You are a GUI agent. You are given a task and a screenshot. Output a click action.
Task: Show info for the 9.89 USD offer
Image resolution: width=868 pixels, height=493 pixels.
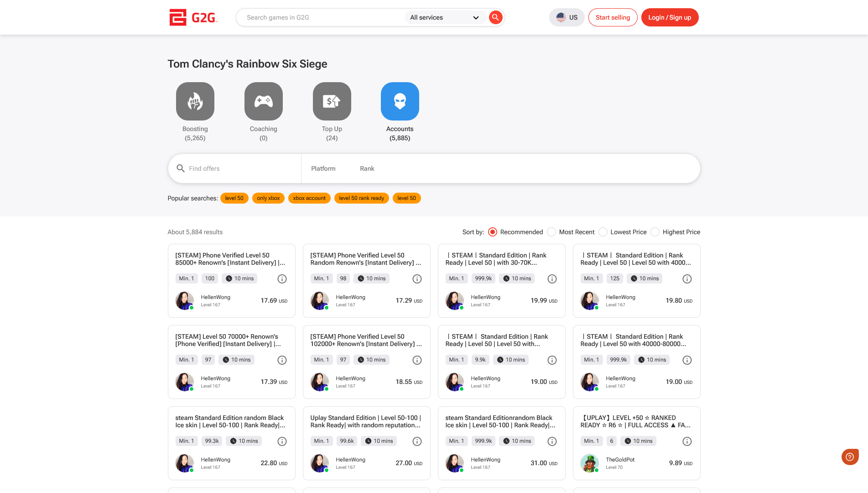pyautogui.click(x=687, y=441)
